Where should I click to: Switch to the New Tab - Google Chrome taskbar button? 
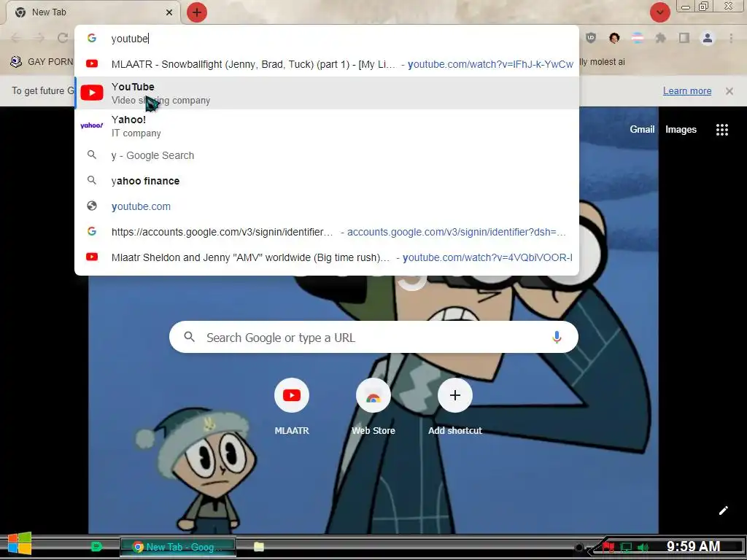coord(178,547)
